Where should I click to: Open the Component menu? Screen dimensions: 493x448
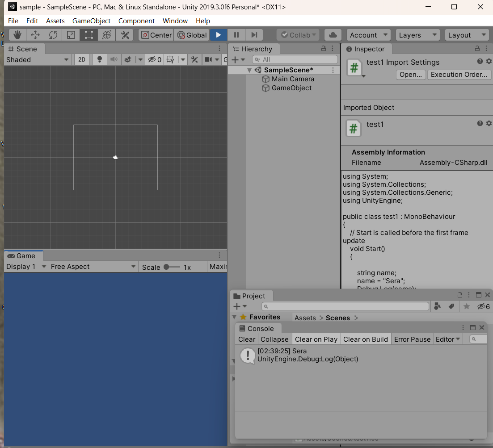point(136,21)
